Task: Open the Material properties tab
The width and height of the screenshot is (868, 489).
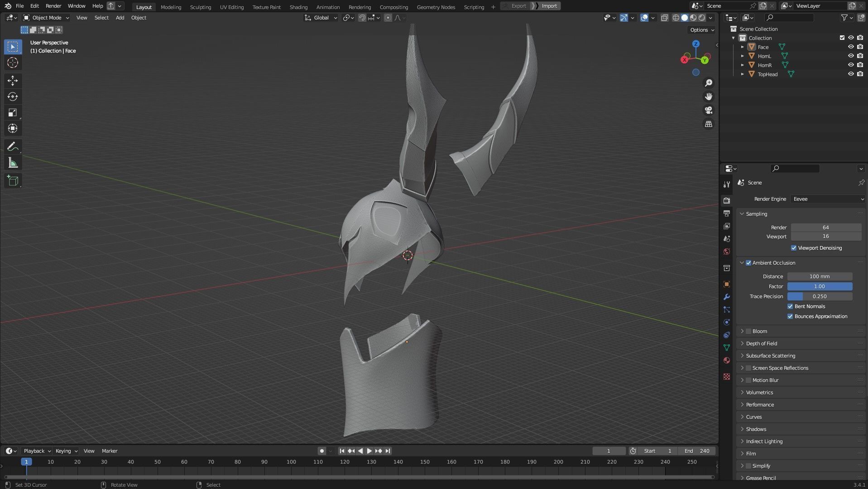Action: 727,360
